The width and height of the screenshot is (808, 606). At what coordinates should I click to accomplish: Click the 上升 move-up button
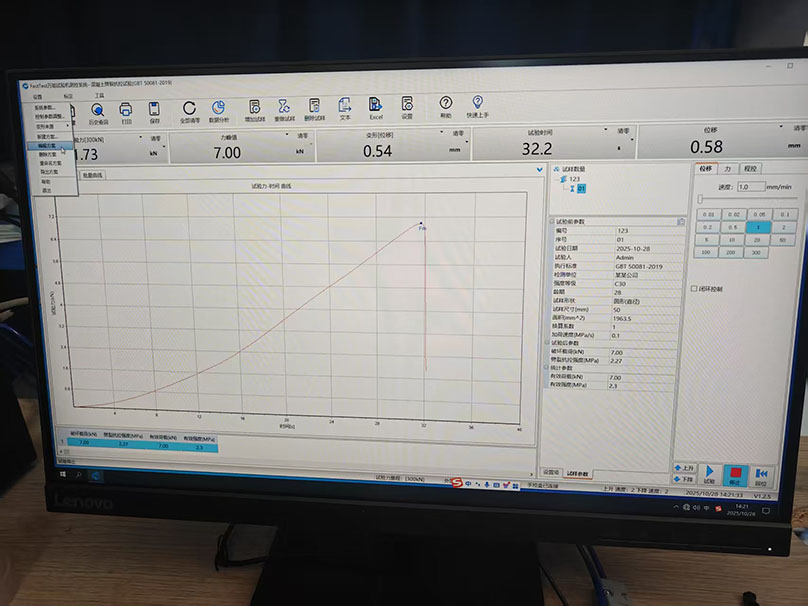(684, 467)
